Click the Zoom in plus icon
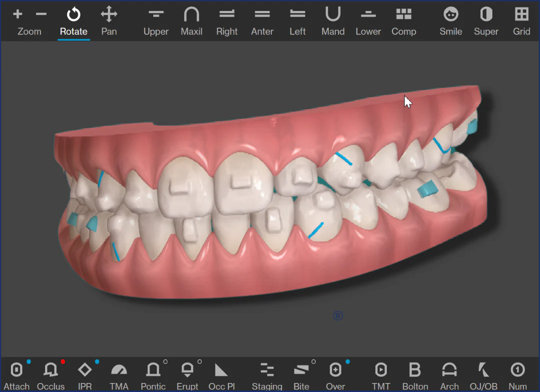Viewport: 540px width, 392px height. click(x=17, y=14)
